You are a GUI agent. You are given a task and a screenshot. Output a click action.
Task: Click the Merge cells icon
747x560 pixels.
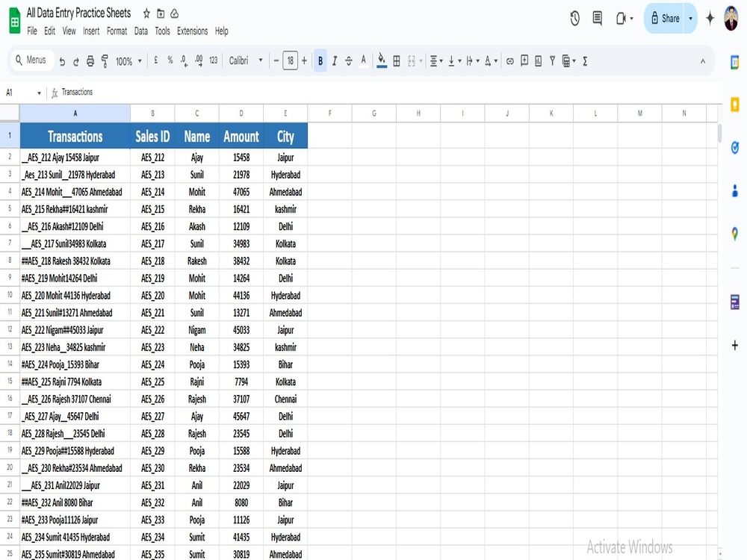click(412, 61)
